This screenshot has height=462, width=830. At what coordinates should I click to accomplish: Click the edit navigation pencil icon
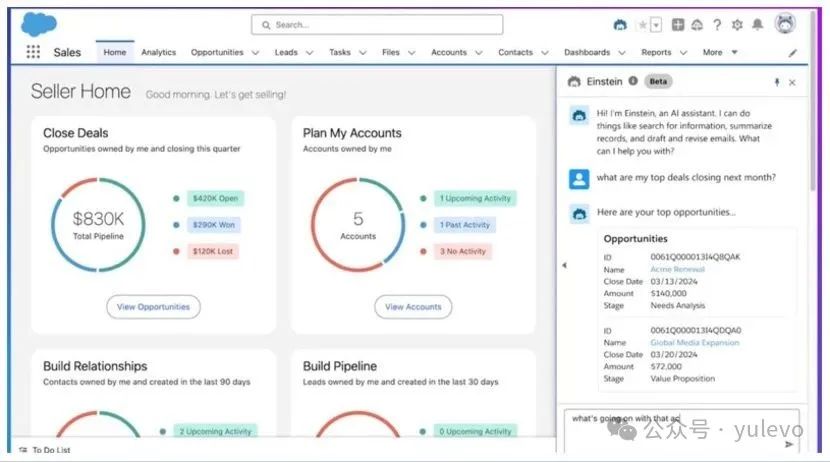pyautogui.click(x=792, y=53)
